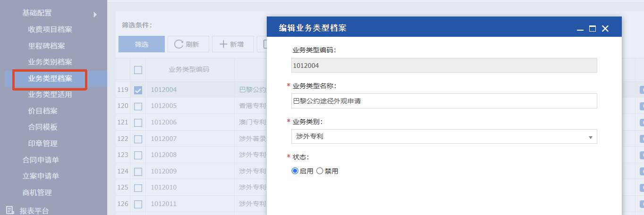
Task: Click row number 122
Action: click(x=123, y=139)
